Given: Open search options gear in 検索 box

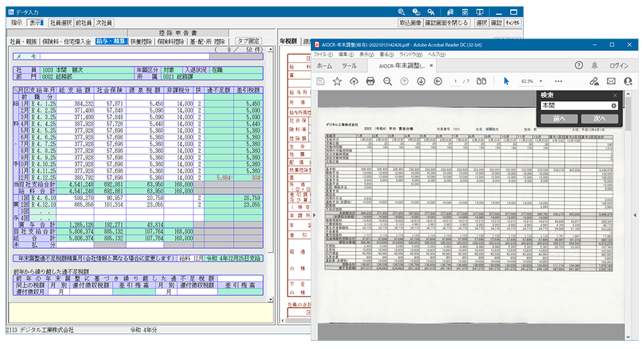Looking at the screenshot, I should point(614,106).
